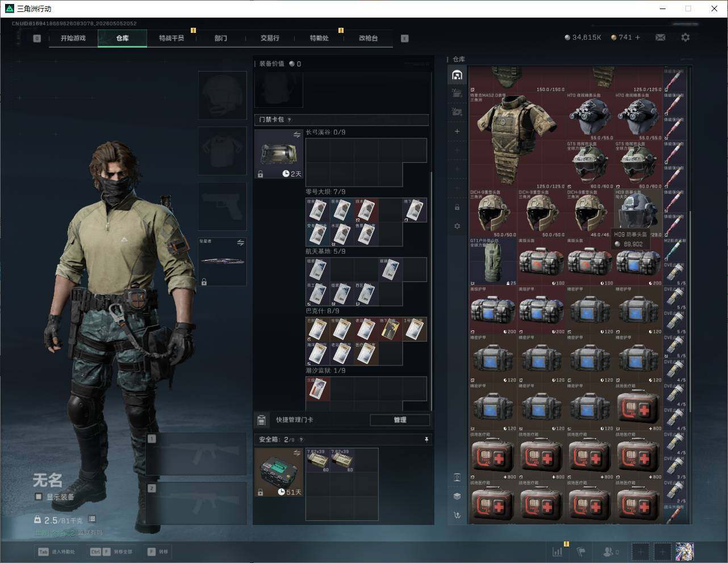Screen dimensions: 728x563
Task: Toggle the 显示装备 checkbox
Action: click(39, 497)
